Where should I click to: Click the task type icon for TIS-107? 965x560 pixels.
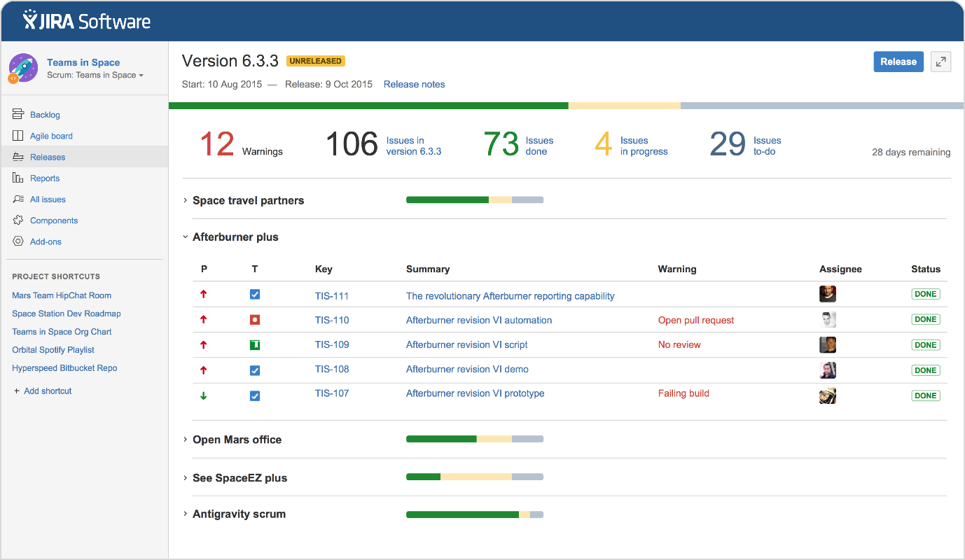point(255,395)
